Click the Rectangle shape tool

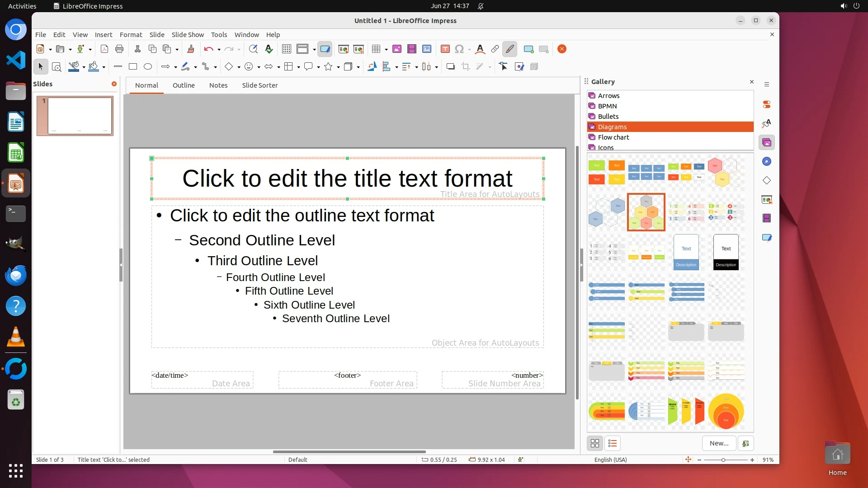click(133, 67)
